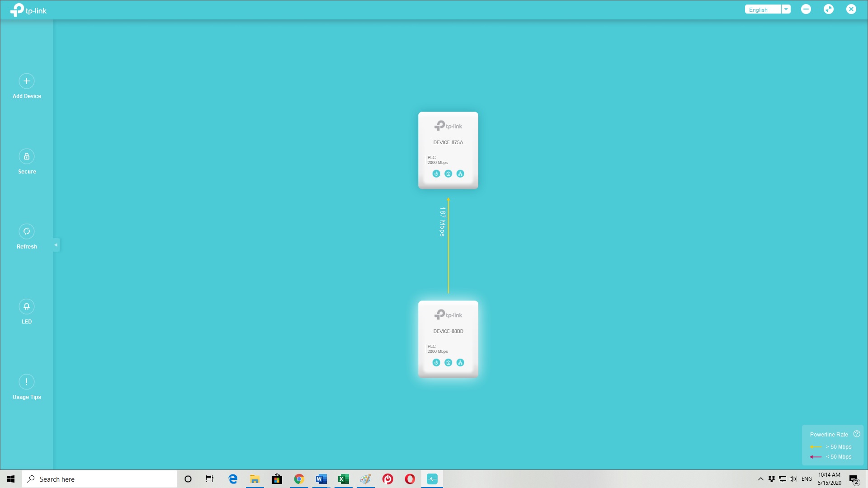Click power icon on DEVICE-875A
The width and height of the screenshot is (868, 488).
coord(436,174)
